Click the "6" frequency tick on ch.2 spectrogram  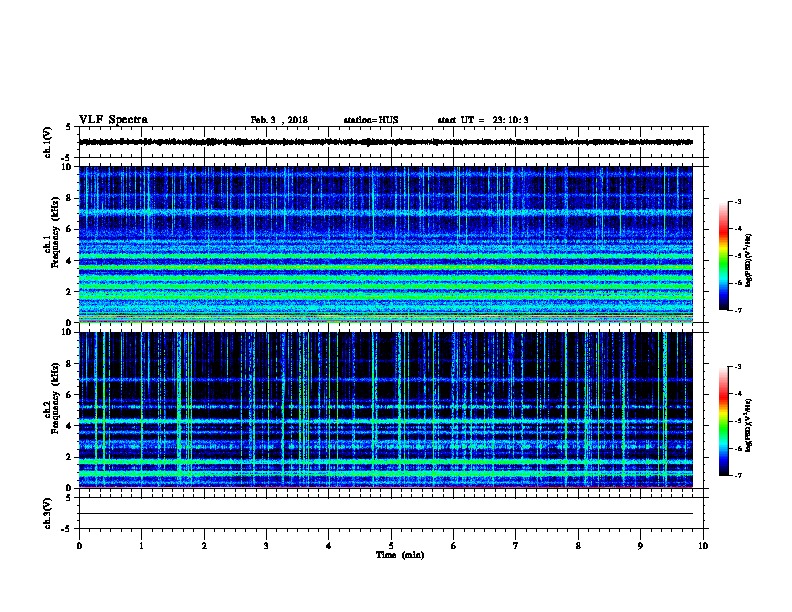coord(69,395)
